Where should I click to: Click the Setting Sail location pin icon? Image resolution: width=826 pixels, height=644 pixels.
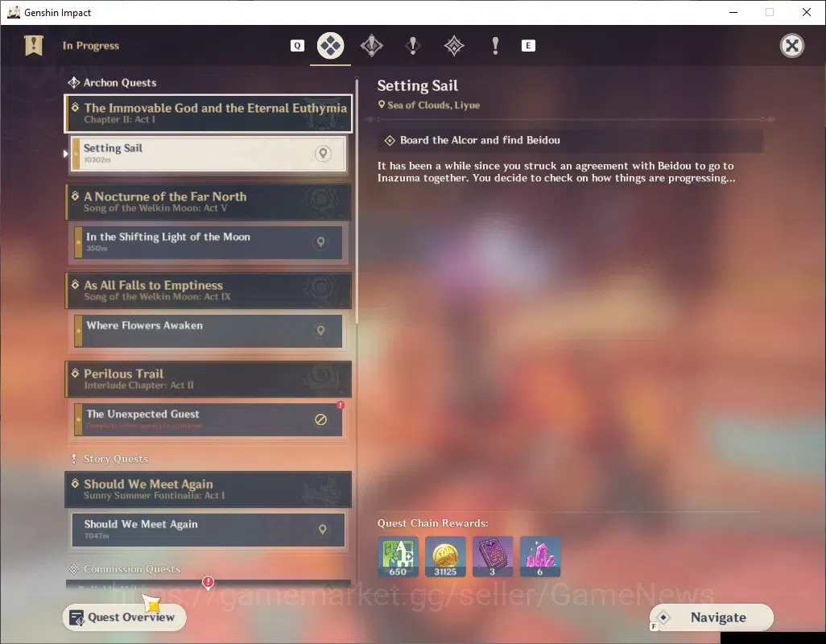click(x=323, y=153)
